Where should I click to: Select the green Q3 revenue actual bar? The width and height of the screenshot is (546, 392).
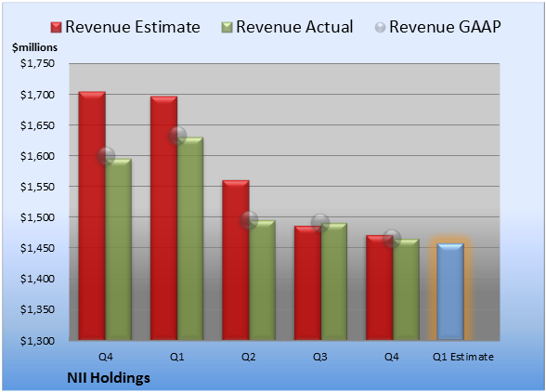(x=334, y=281)
